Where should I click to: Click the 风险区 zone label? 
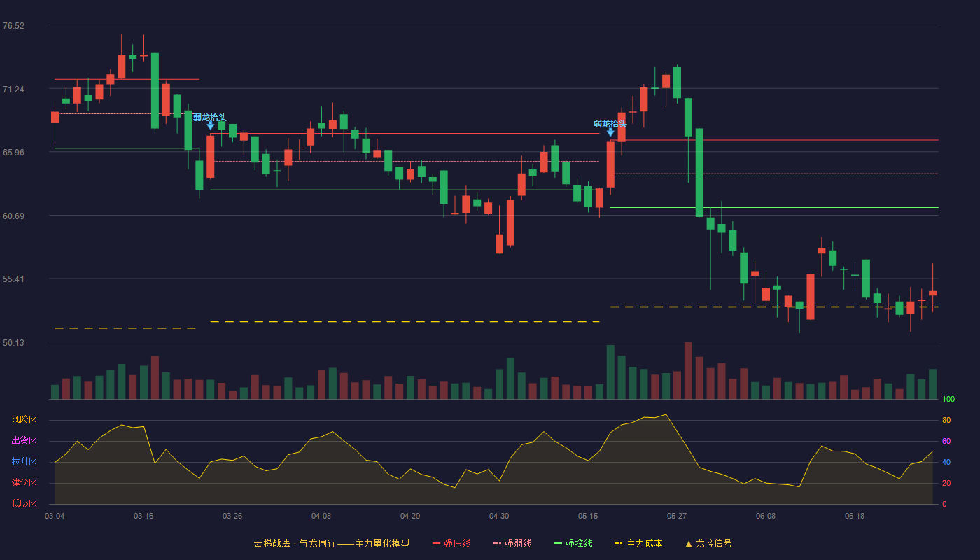pos(24,420)
